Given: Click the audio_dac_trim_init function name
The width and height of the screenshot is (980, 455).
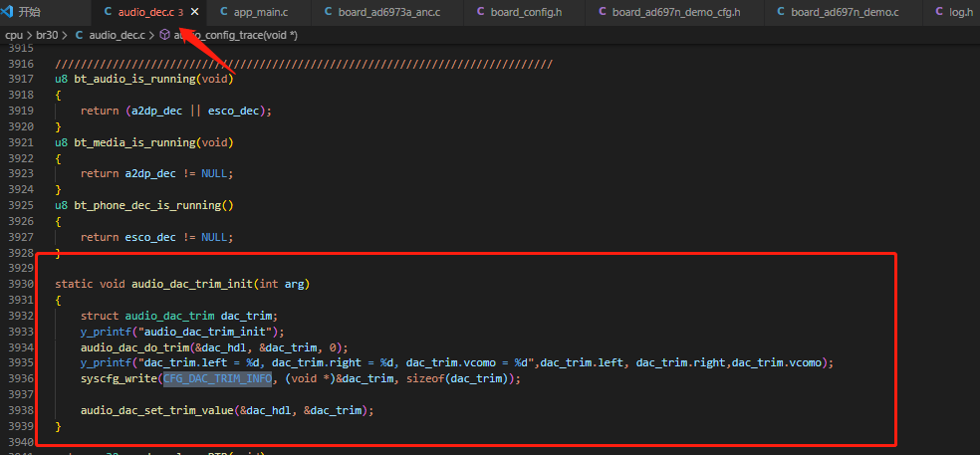Looking at the screenshot, I should (192, 285).
